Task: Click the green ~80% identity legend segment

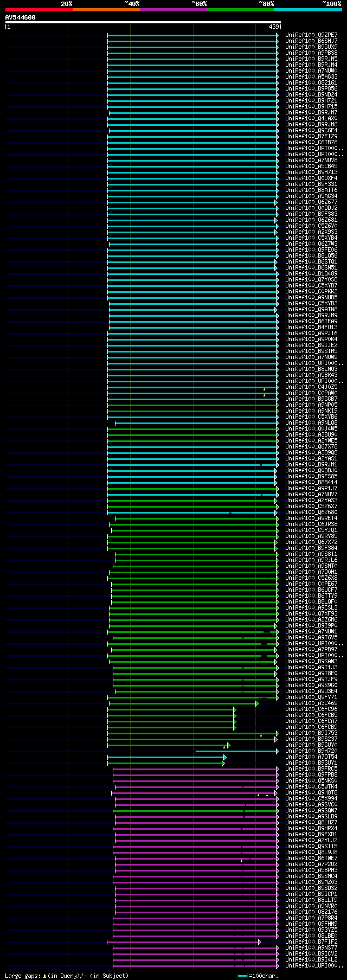Action: tap(241, 10)
